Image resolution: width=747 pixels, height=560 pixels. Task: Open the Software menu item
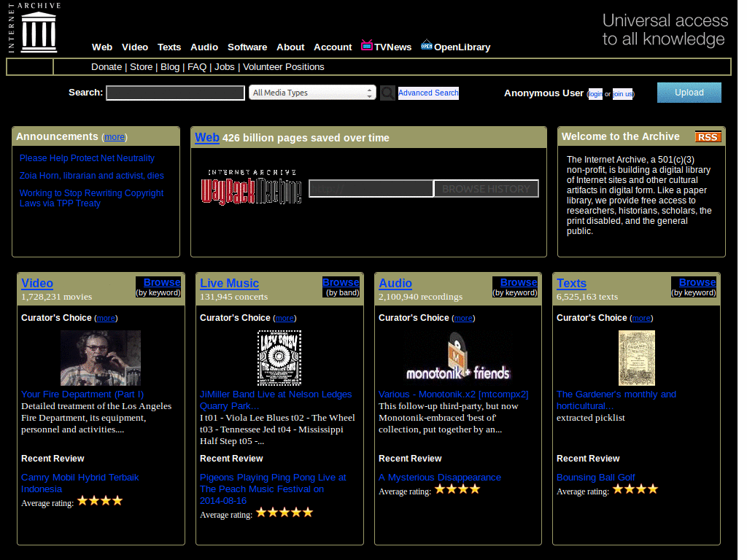click(x=247, y=47)
